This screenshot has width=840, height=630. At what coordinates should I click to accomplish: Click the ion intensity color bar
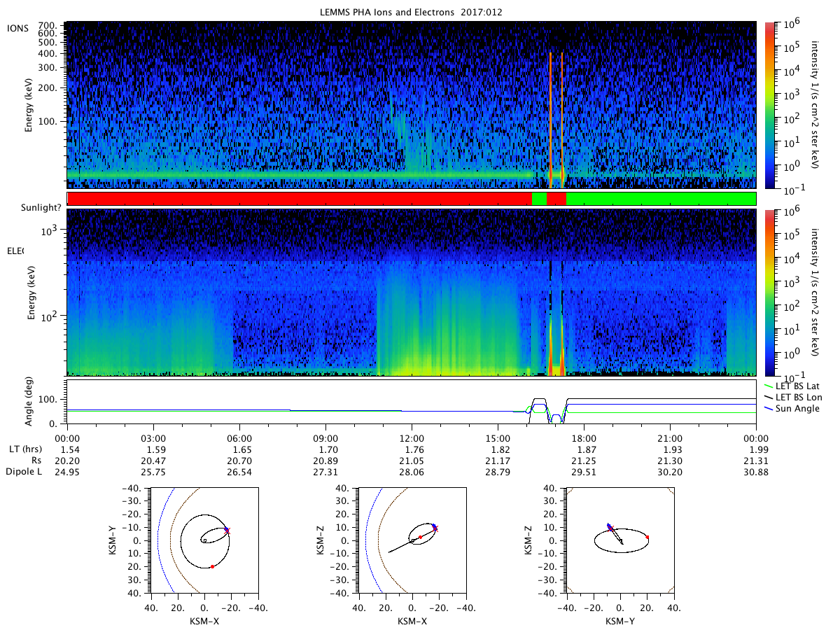[x=769, y=105]
